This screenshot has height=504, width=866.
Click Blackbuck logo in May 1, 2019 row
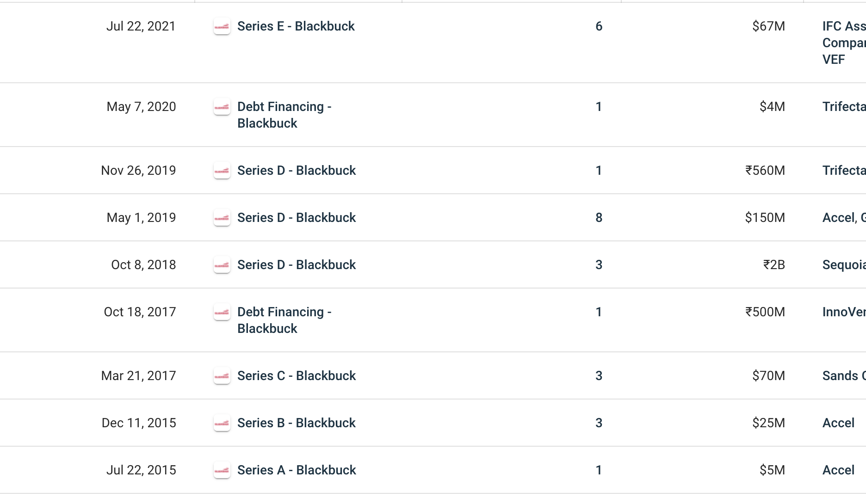click(x=222, y=218)
